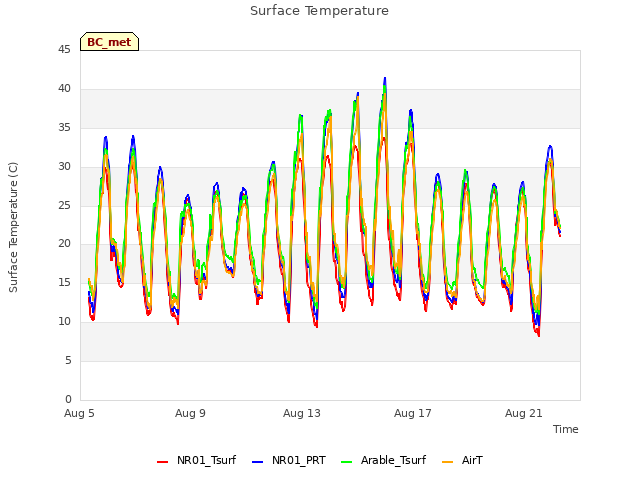Click the 45 y-axis label
Image resolution: width=640 pixels, height=480 pixels.
click(x=64, y=49)
